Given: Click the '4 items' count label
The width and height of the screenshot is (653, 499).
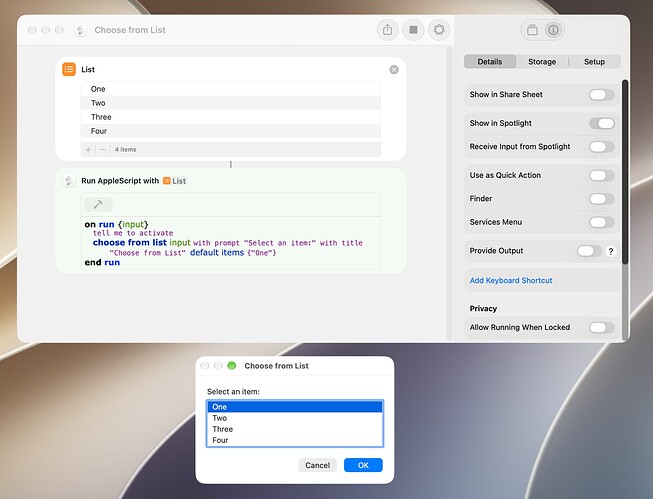Looking at the screenshot, I should (x=125, y=150).
